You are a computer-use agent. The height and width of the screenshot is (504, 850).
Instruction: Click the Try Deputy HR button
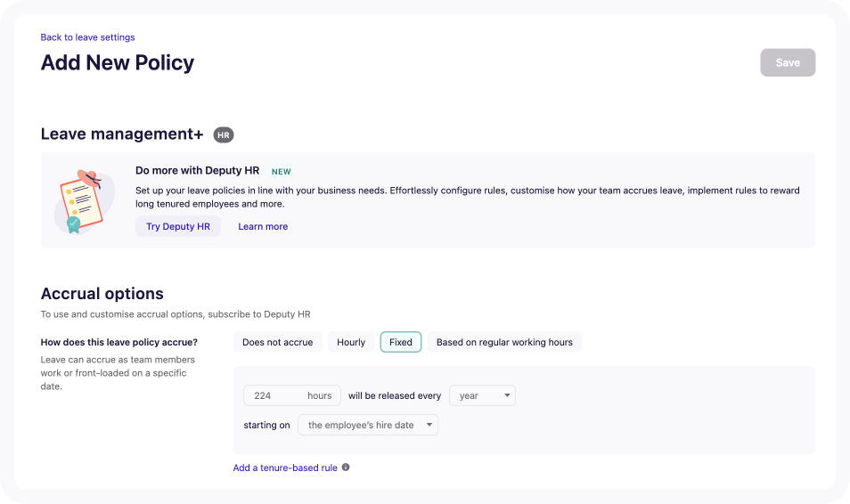click(178, 226)
